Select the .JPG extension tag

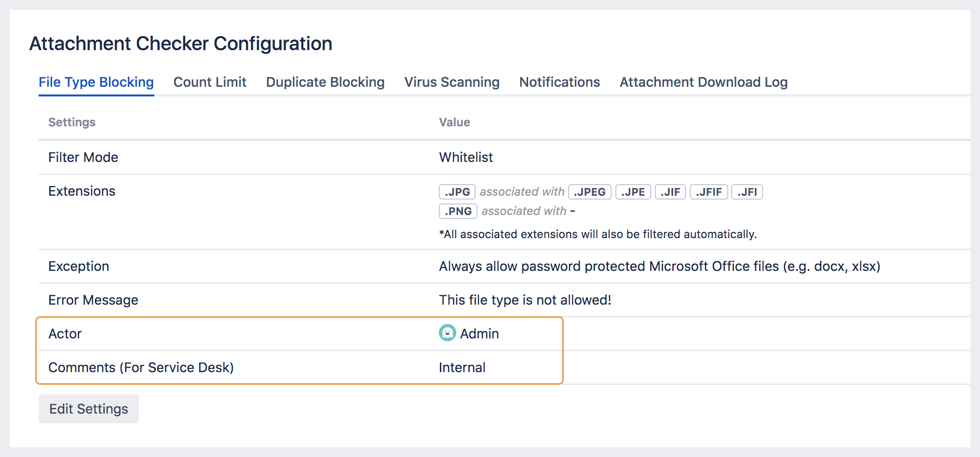tap(457, 191)
